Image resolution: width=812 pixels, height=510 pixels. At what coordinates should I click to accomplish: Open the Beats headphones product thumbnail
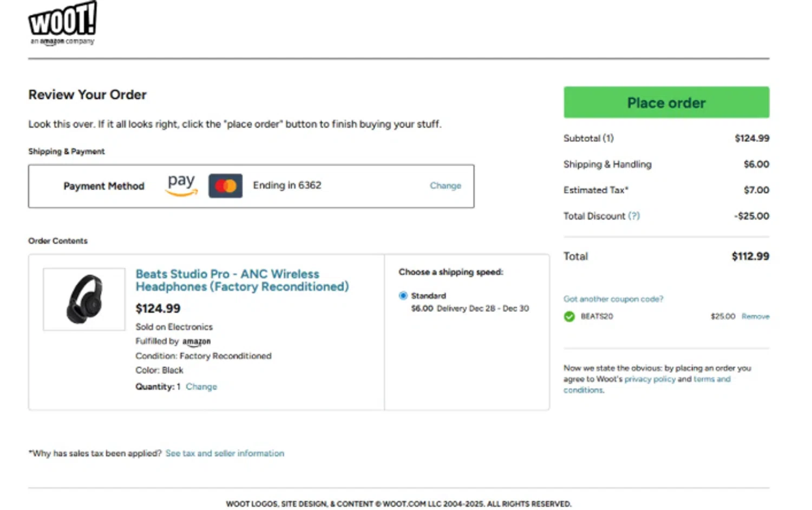pyautogui.click(x=84, y=299)
